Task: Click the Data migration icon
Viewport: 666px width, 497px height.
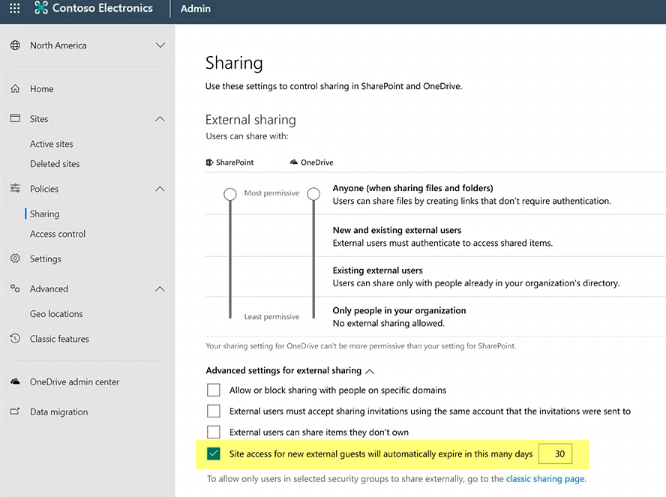Action: (15, 412)
